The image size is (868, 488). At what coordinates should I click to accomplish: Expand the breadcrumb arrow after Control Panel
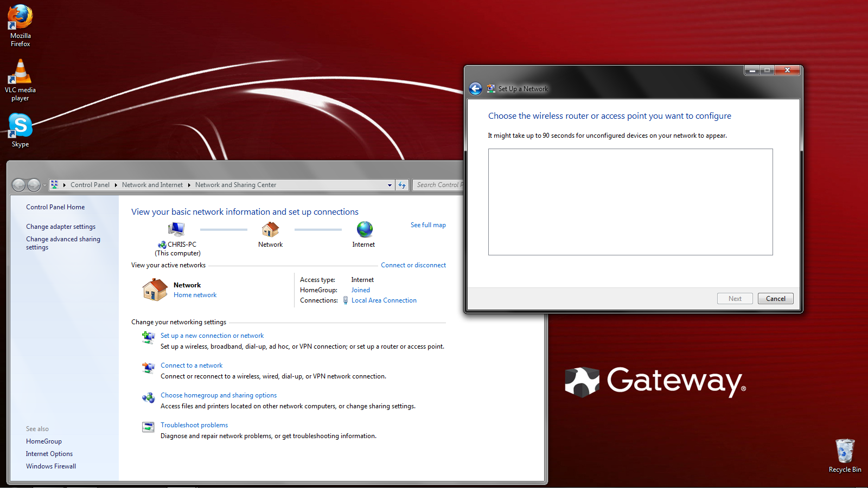[116, 185]
